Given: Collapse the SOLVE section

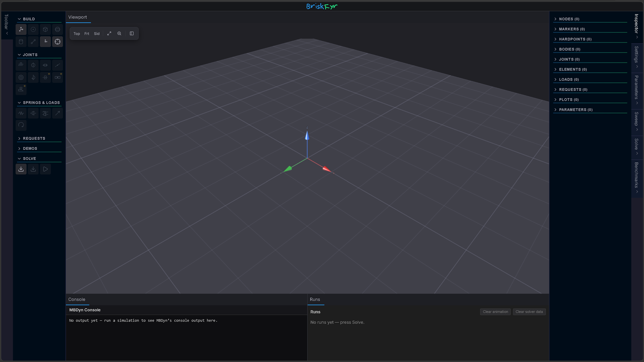Looking at the screenshot, I should click(39, 159).
